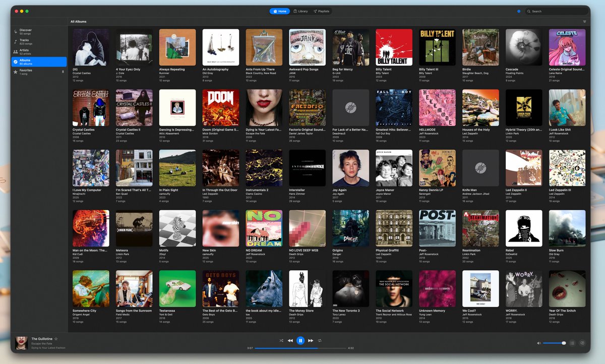Open the Knife Man placeholder cover
This screenshot has width=605, height=364.
[481, 168]
